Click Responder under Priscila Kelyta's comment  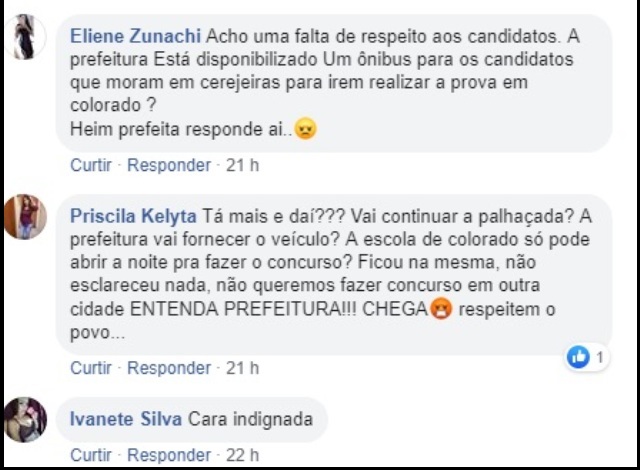(x=169, y=368)
